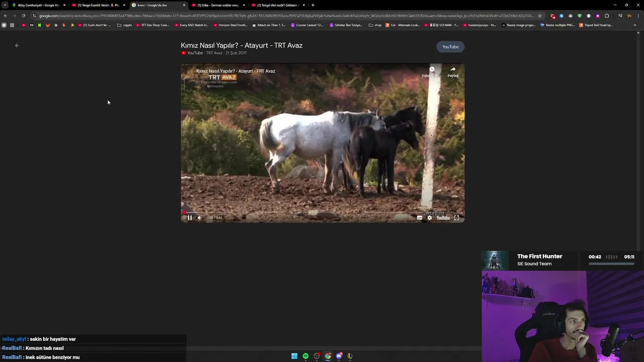This screenshot has height=362, width=644.
Task: Switch to Tengri Esenlik Versin tab
Action: [x=98, y=5]
